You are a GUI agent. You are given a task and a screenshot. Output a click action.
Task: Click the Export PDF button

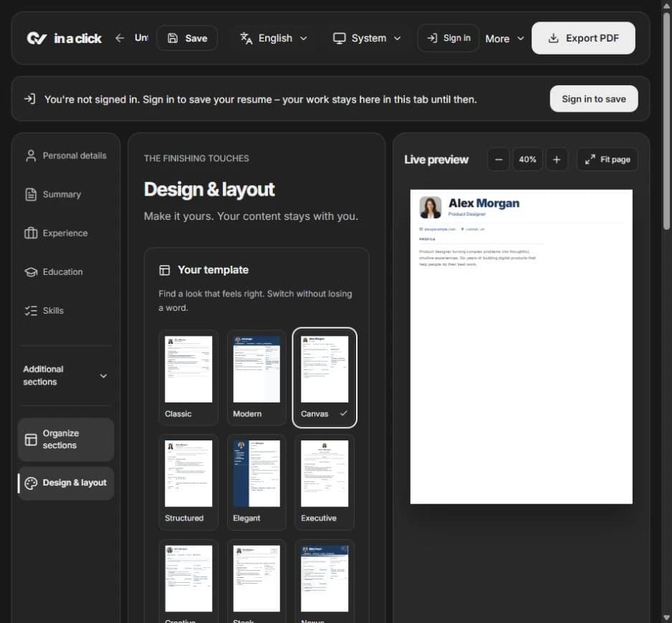click(583, 38)
